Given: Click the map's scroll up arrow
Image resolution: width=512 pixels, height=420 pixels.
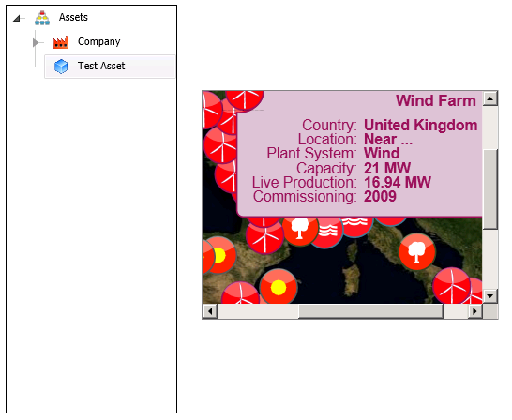Looking at the screenshot, I should (490, 98).
